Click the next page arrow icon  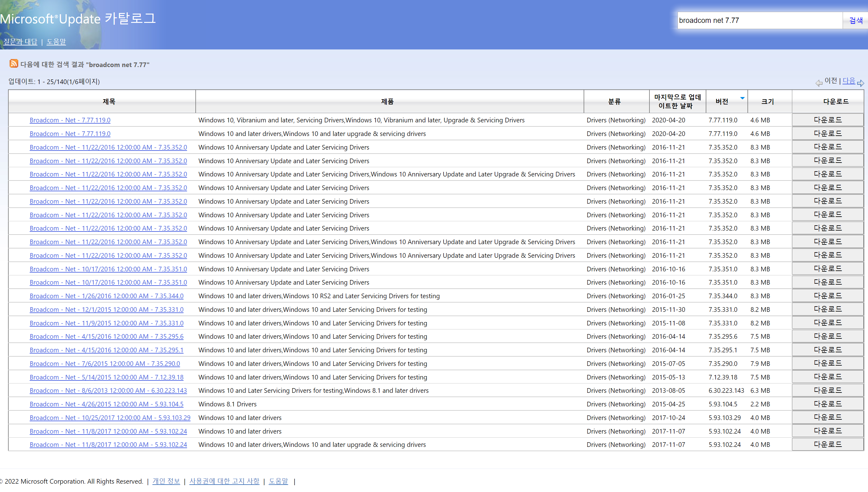click(x=861, y=83)
